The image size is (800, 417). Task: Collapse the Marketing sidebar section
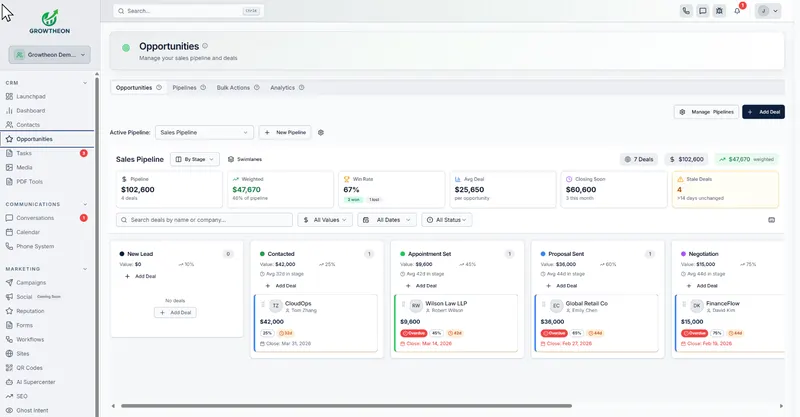click(x=85, y=269)
